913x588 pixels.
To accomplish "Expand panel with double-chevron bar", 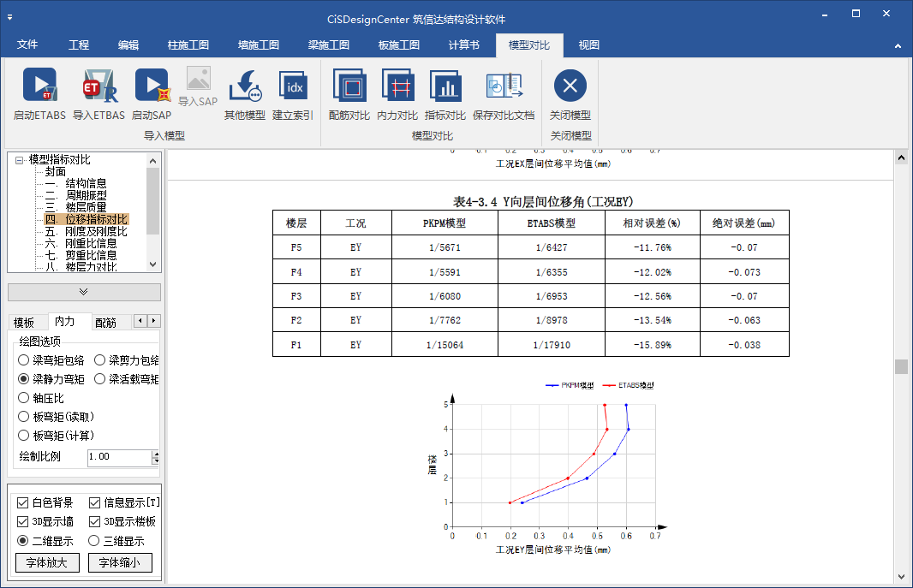I will 84,292.
